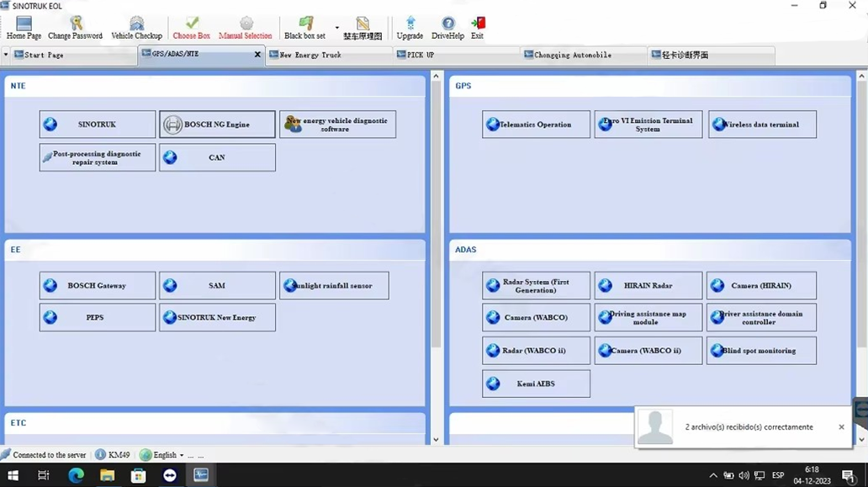Open Radar System (First Generation)
The height and width of the screenshot is (487, 868).
tap(536, 286)
